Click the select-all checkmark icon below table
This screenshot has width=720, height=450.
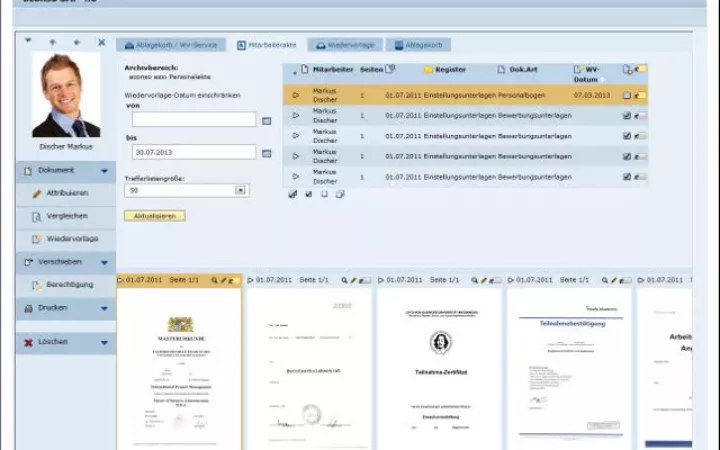click(309, 194)
